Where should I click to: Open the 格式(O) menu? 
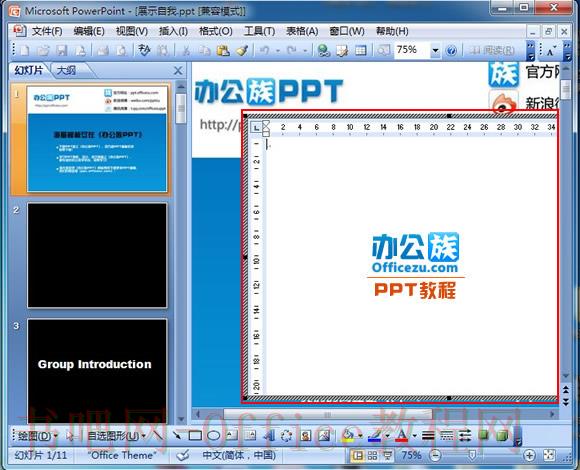click(x=216, y=31)
